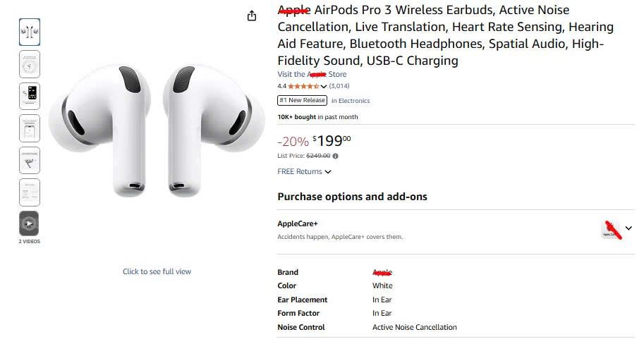Select the fifth product image thumbnail
Screen dimensions: 644x339
[29, 160]
